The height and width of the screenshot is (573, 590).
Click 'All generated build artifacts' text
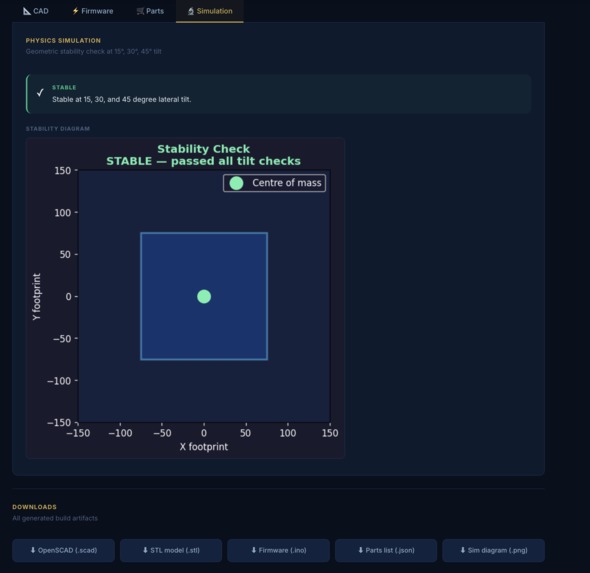point(55,518)
